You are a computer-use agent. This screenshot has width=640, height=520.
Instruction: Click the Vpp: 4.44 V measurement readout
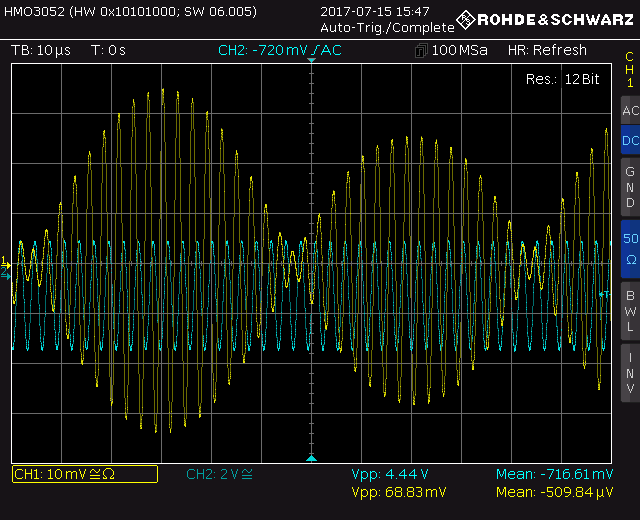coord(390,474)
